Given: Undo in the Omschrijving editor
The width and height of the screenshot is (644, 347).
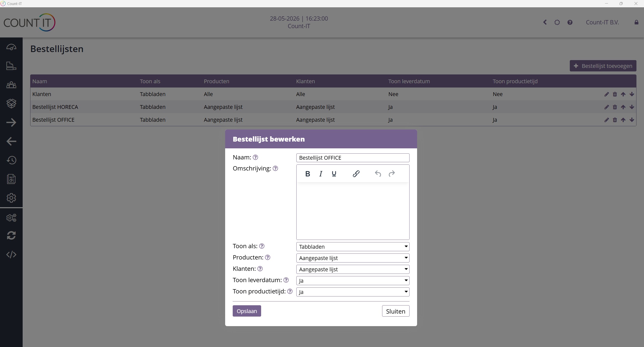Looking at the screenshot, I should [x=378, y=174].
